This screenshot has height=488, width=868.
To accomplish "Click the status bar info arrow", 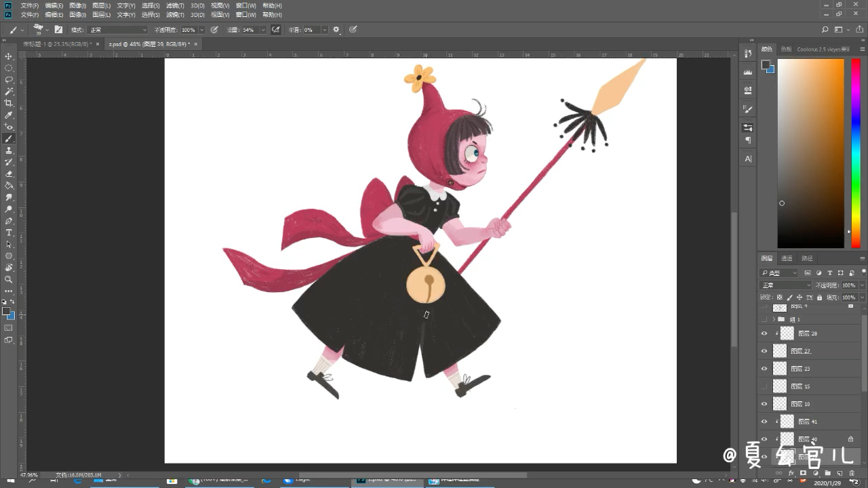I will point(120,475).
